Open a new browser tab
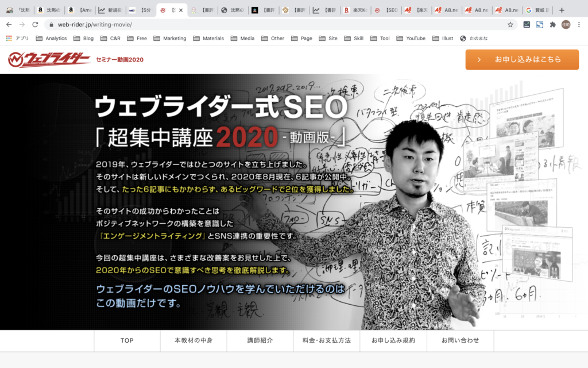The image size is (588, 368). (x=562, y=10)
